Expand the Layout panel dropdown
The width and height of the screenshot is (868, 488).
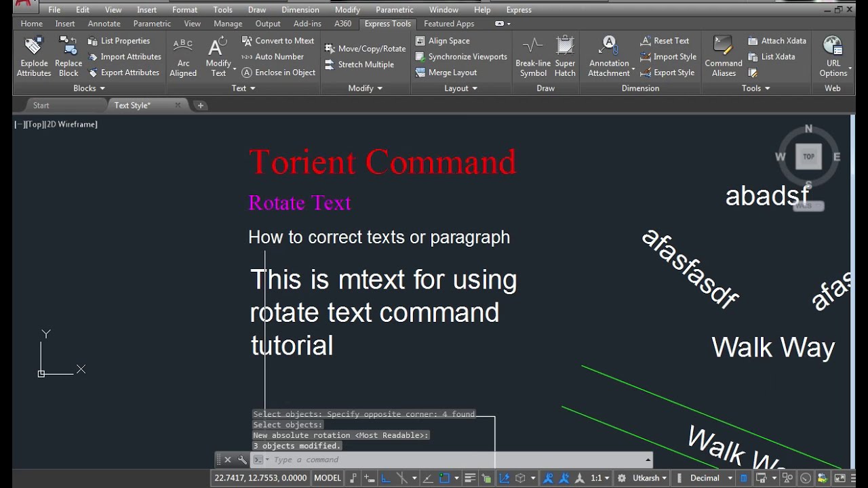[460, 88]
